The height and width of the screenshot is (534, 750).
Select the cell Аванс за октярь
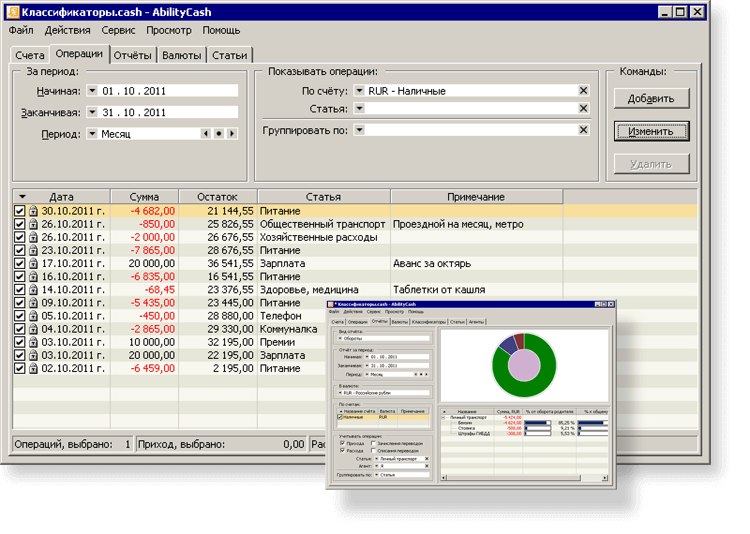click(x=477, y=263)
